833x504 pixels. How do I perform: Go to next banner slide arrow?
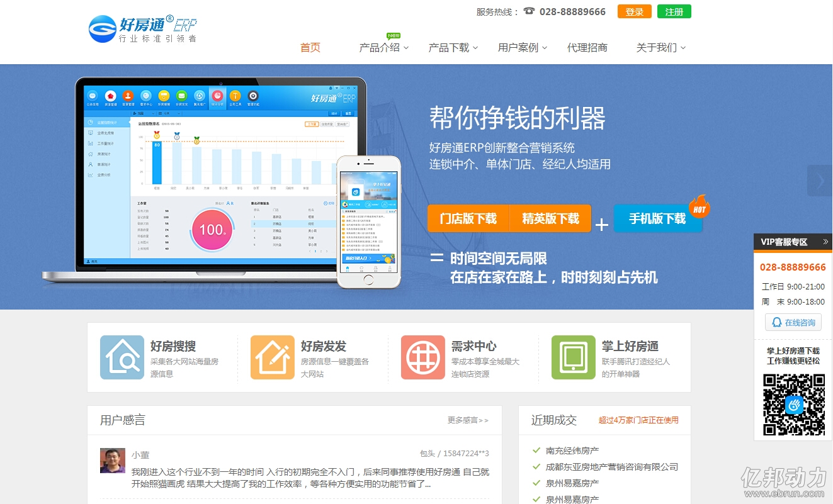(820, 181)
